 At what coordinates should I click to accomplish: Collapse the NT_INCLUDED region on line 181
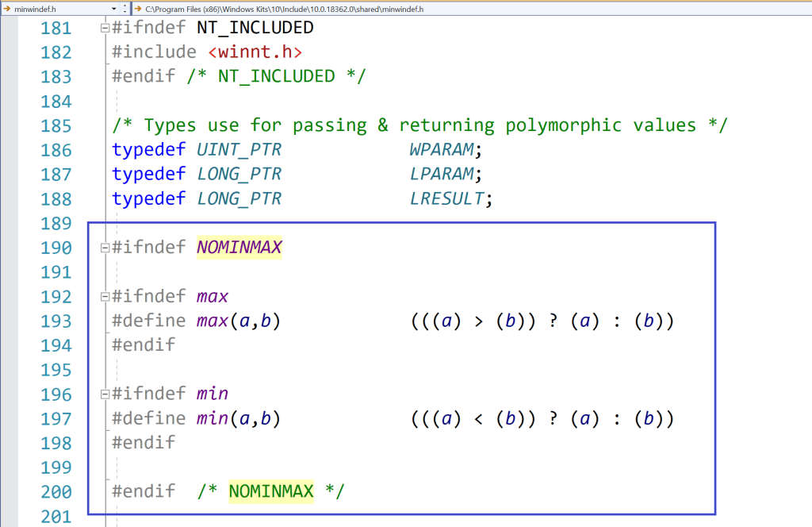point(104,26)
